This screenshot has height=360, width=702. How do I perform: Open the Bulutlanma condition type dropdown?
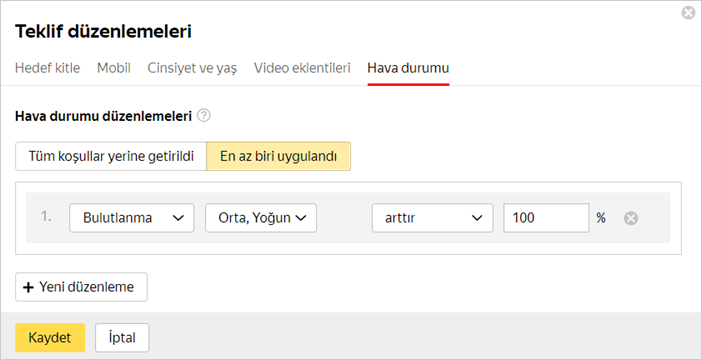point(132,218)
